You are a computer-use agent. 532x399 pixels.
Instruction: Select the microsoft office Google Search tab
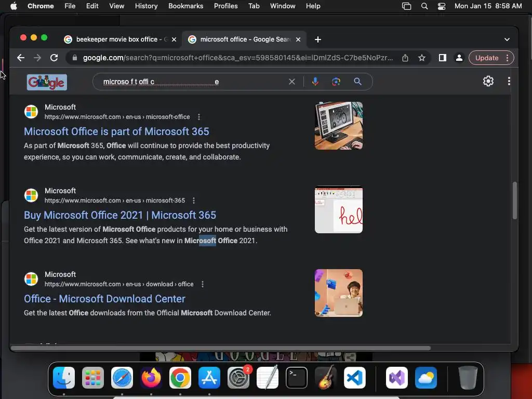pos(245,39)
